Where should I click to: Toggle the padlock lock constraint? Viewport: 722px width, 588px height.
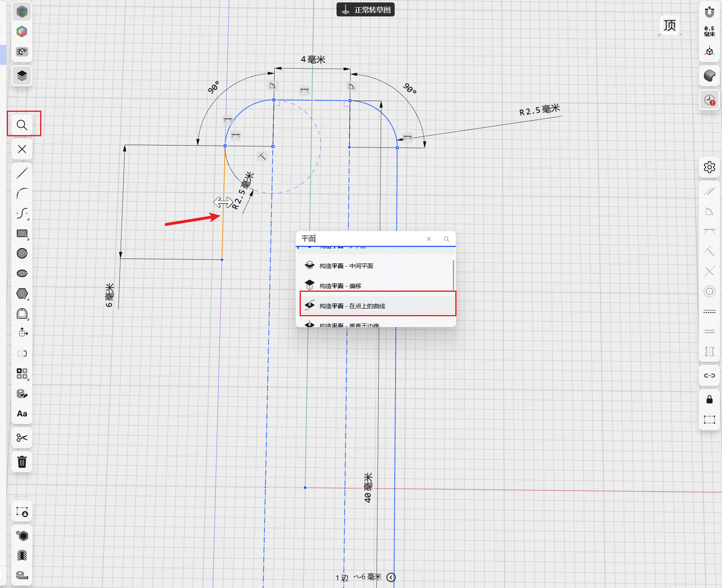coord(709,400)
